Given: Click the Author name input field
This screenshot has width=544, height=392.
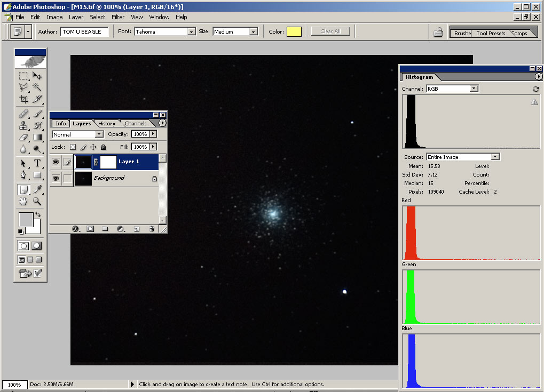Looking at the screenshot, I should tap(84, 32).
